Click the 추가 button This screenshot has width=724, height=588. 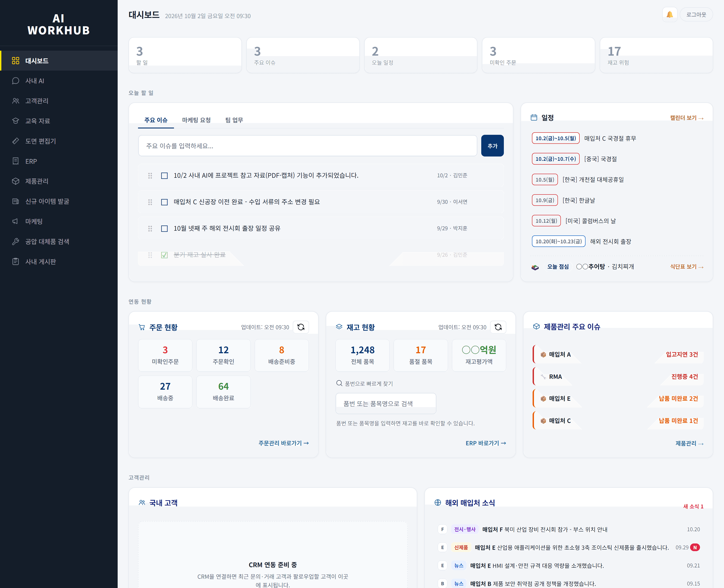[492, 146]
